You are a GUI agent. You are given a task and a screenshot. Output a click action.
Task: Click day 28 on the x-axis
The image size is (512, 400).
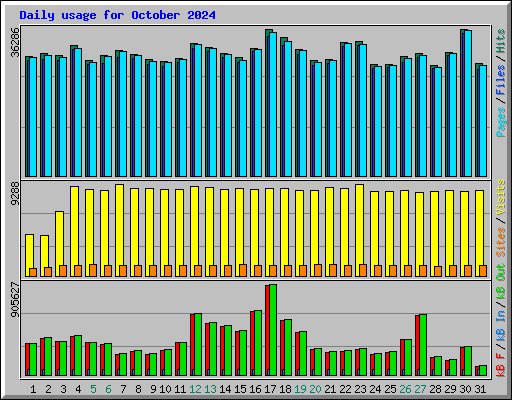(x=435, y=389)
